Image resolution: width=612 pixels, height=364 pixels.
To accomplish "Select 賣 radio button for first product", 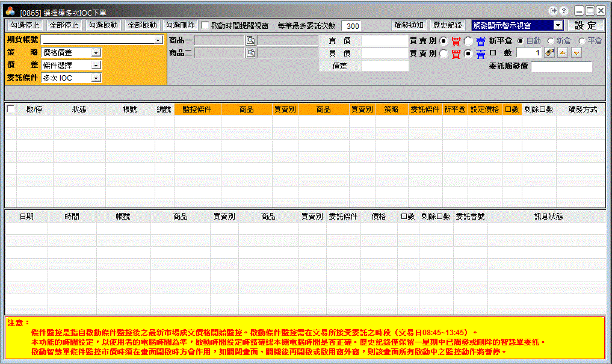I will point(468,41).
